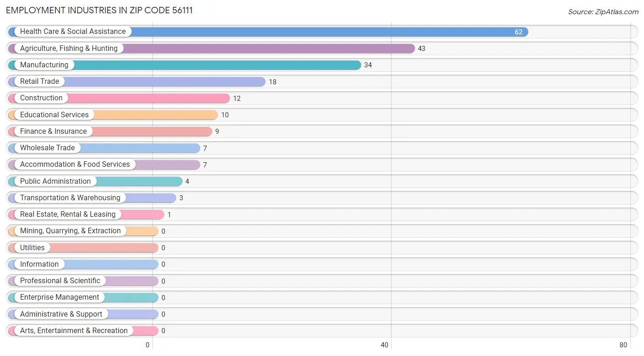Click the value 18 beside Retail Trade bar
The width and height of the screenshot is (644, 356).
pos(273,82)
